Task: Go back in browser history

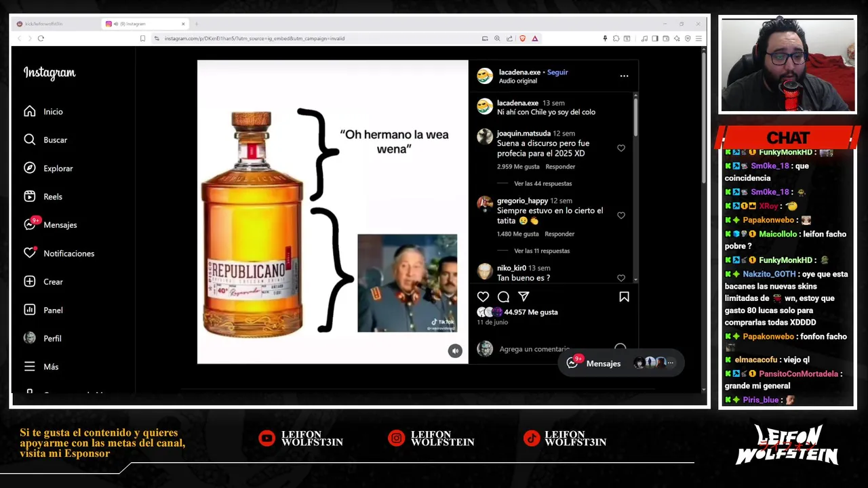Action: tap(19, 39)
